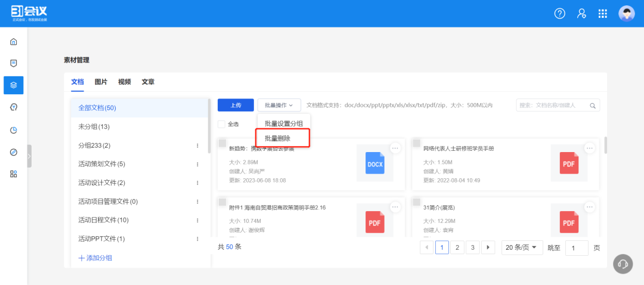Click the previous page arrow
This screenshot has height=285, width=644.
[x=427, y=247]
